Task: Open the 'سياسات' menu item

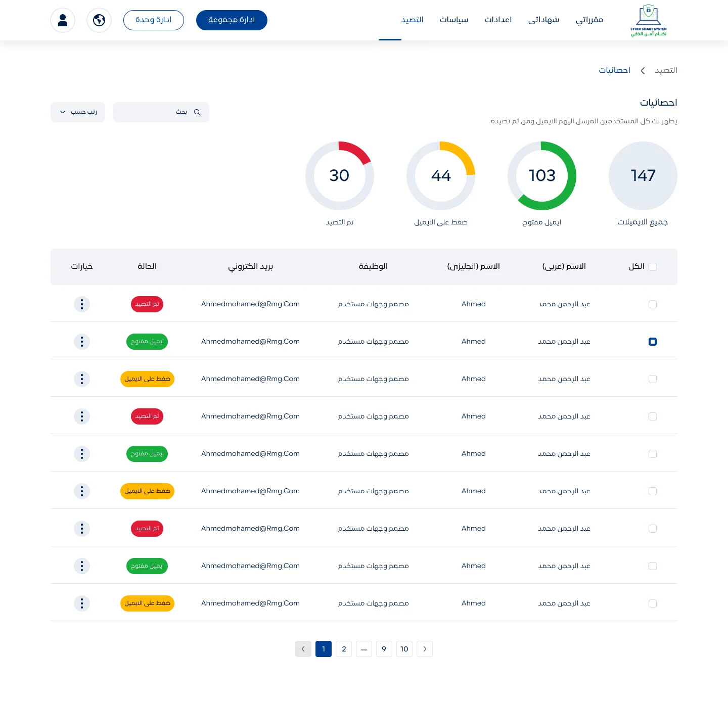Action: (x=453, y=20)
